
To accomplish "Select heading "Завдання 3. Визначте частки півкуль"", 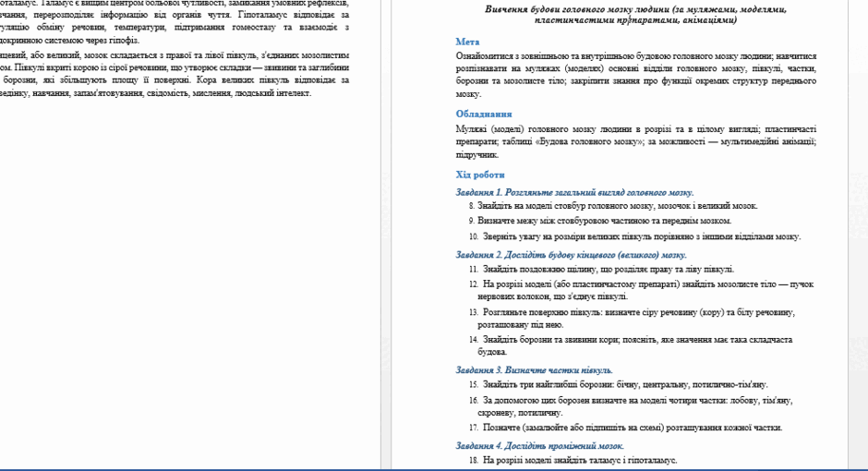I will [x=535, y=369].
